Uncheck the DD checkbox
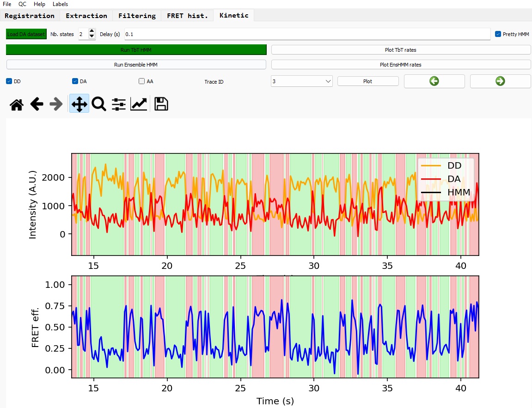The width and height of the screenshot is (532, 408). pyautogui.click(x=9, y=81)
